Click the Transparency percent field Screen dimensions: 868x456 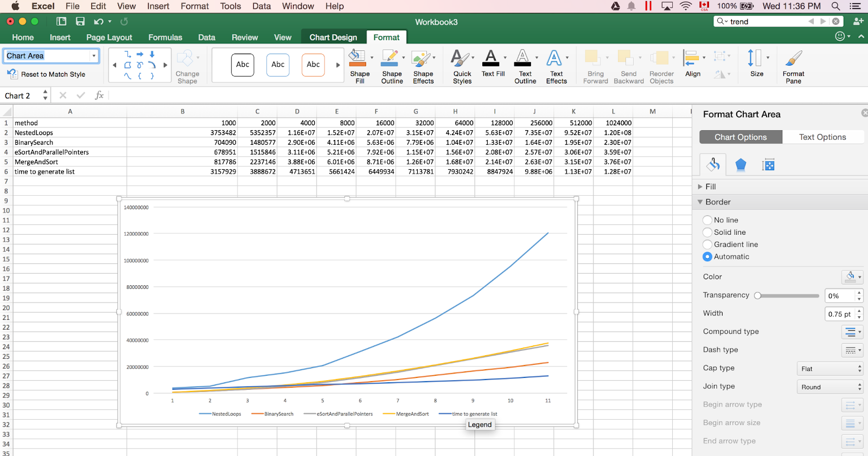839,296
